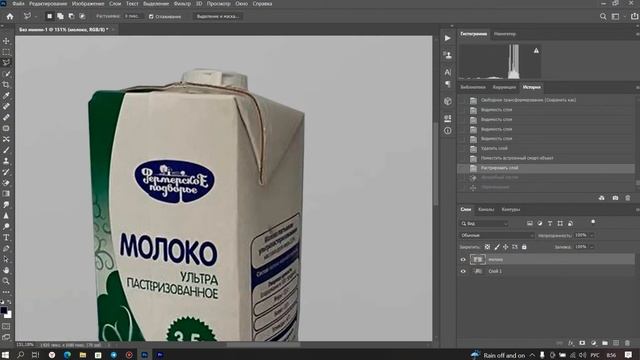Toggle lock transparent pixels
The image size is (640, 360).
click(487, 247)
